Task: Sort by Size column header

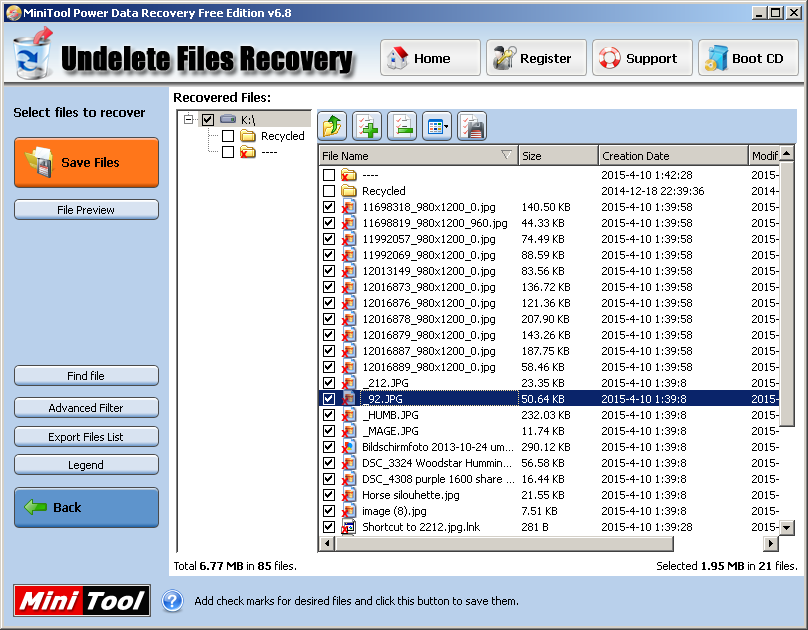Action: tap(558, 156)
